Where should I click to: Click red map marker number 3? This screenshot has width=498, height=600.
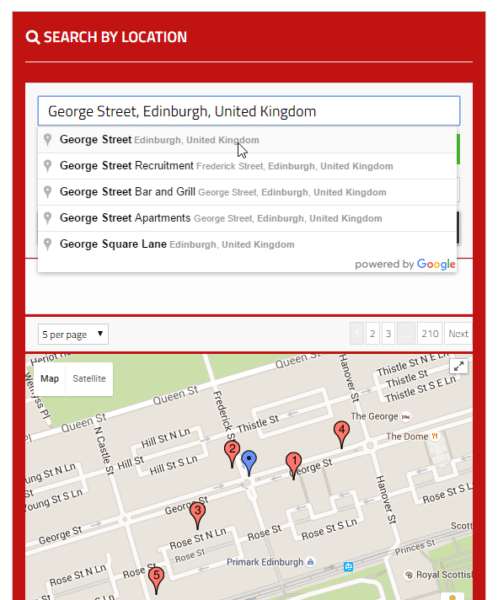198,515
